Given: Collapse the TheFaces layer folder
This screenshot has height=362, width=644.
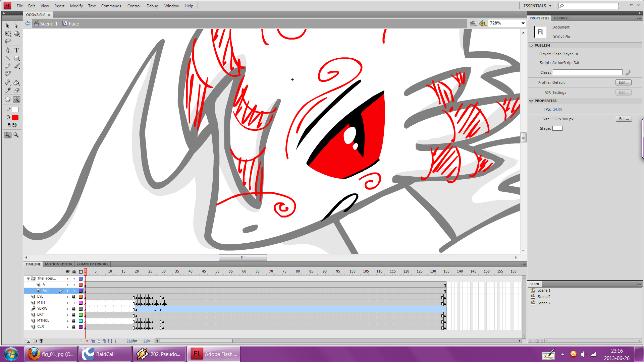Looking at the screenshot, I should (28, 279).
